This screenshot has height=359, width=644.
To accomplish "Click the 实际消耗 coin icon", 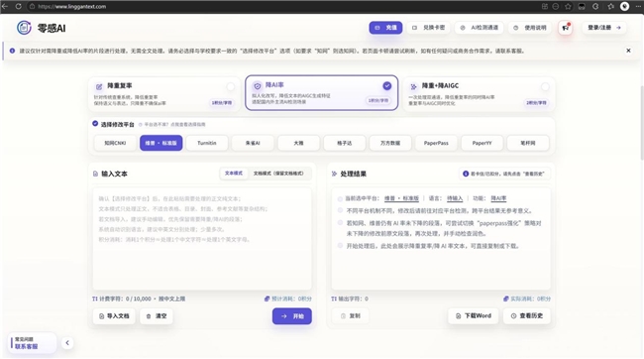I will pos(506,299).
